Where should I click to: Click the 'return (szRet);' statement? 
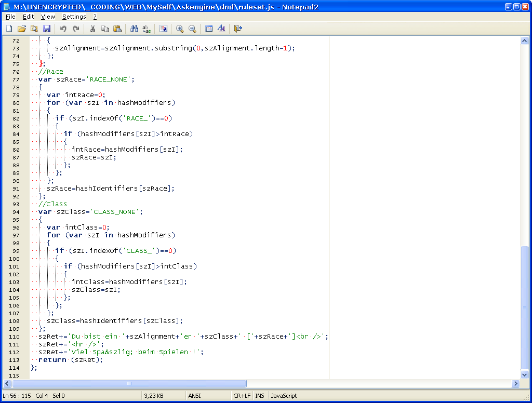tap(71, 360)
